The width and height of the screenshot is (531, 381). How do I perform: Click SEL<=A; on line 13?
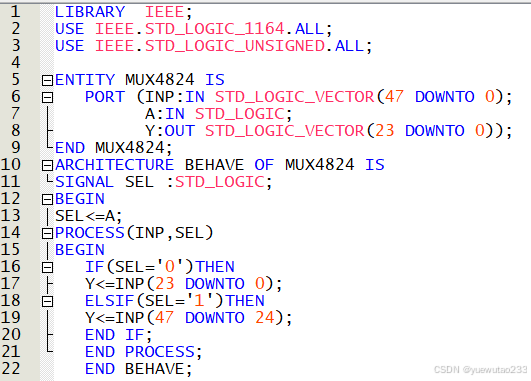[88, 216]
